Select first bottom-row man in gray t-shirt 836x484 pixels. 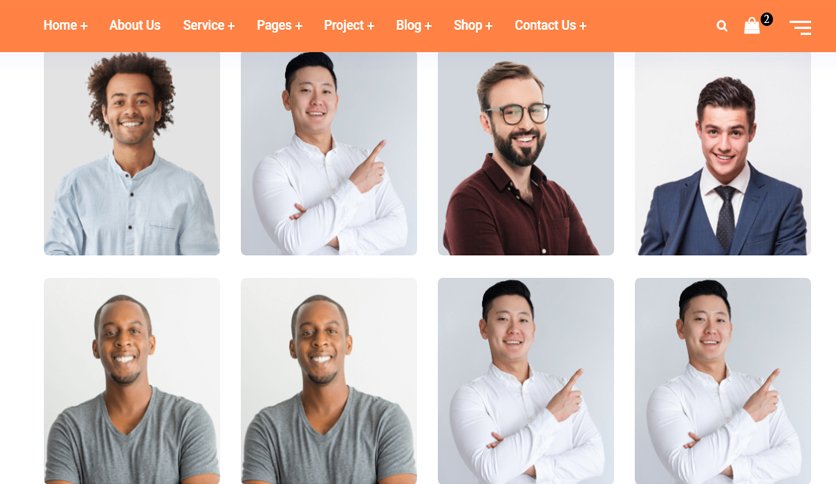point(132,381)
